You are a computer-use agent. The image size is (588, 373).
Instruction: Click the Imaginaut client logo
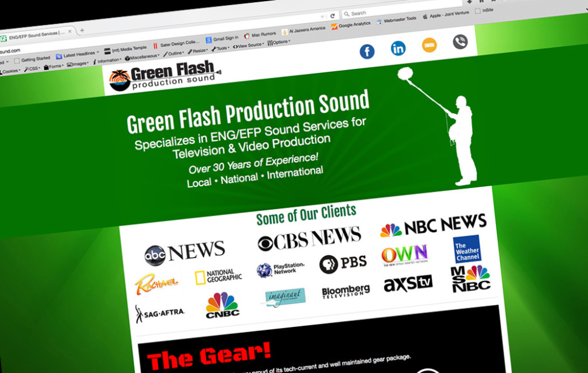pos(285,298)
